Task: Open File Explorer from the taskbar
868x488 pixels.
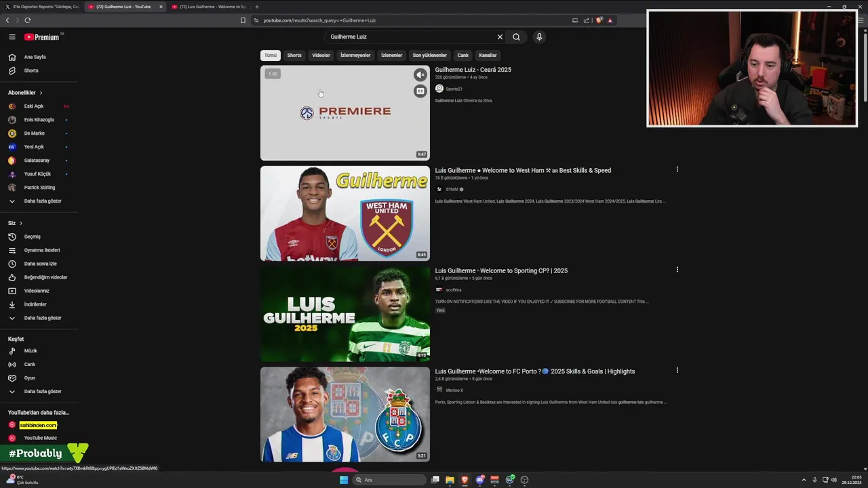Action: pos(450,480)
